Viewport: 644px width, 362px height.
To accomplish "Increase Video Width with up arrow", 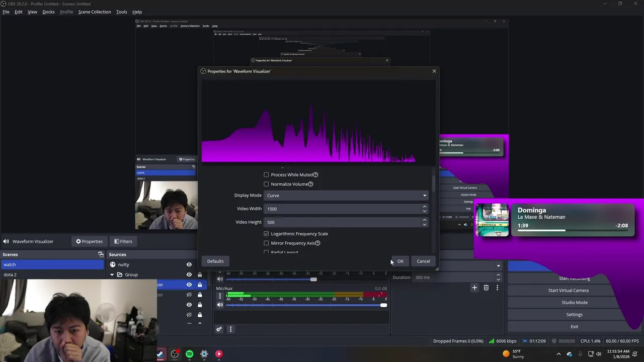I will pyautogui.click(x=424, y=206).
